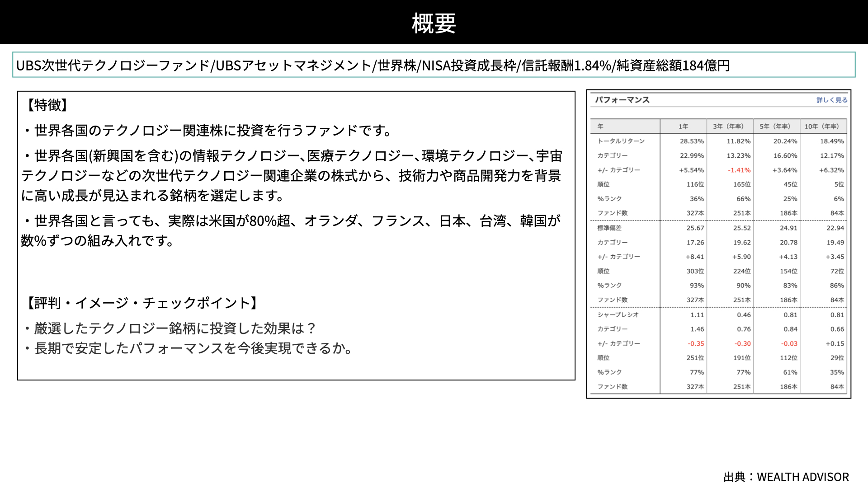Click the +0.15 Sharpe difference value
The image size is (868, 488).
[835, 343]
